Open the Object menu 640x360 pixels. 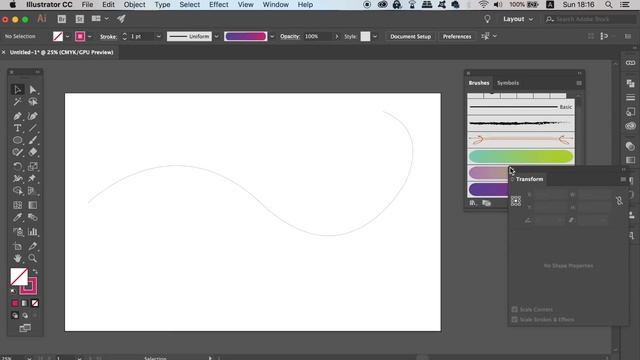click(x=134, y=5)
